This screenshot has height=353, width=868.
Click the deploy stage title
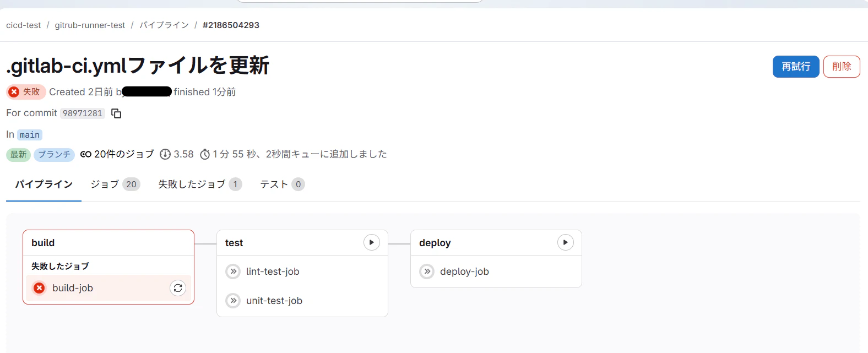[x=435, y=243]
